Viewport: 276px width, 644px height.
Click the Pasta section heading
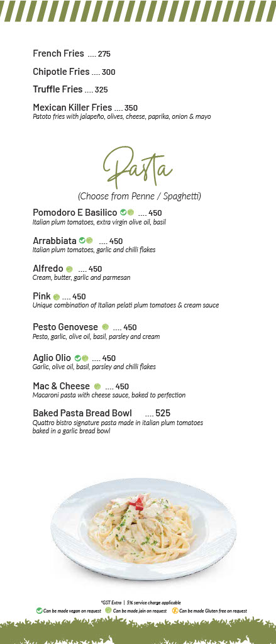click(138, 167)
